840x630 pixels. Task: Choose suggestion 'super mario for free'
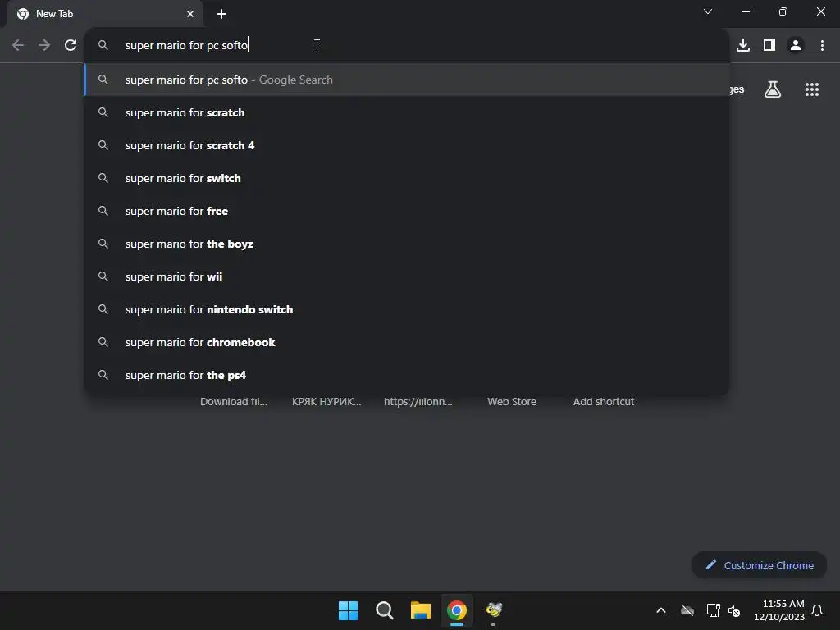coord(406,211)
